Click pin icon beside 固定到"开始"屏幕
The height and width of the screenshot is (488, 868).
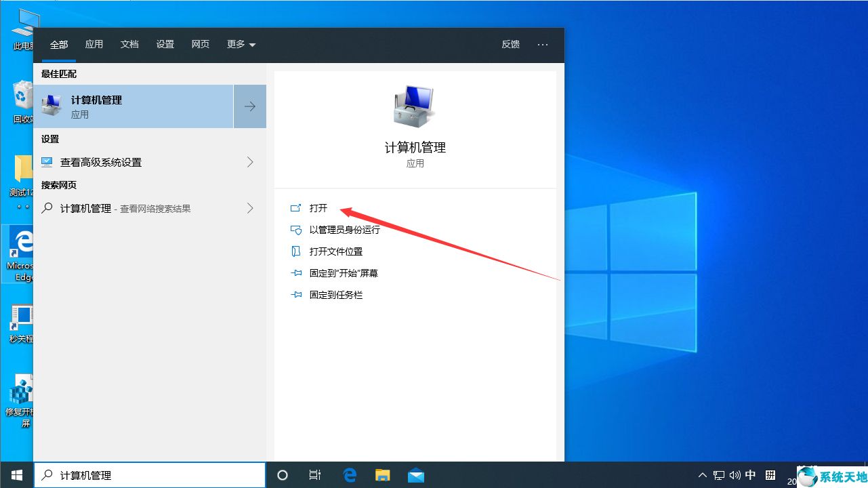(x=295, y=273)
